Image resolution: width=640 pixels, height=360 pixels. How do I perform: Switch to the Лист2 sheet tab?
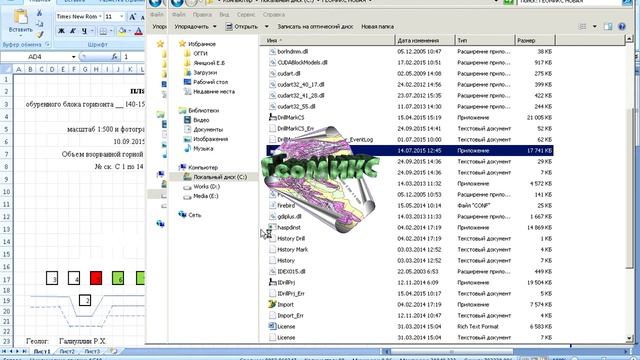coord(67,351)
